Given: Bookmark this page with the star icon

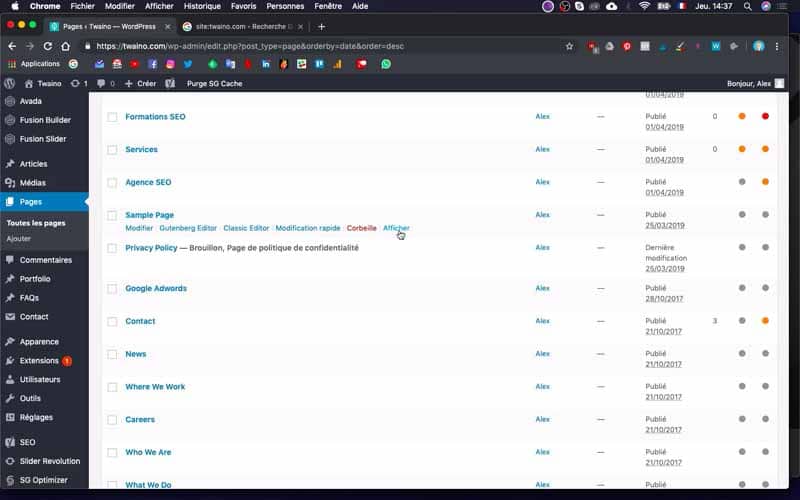Looking at the screenshot, I should [x=569, y=46].
